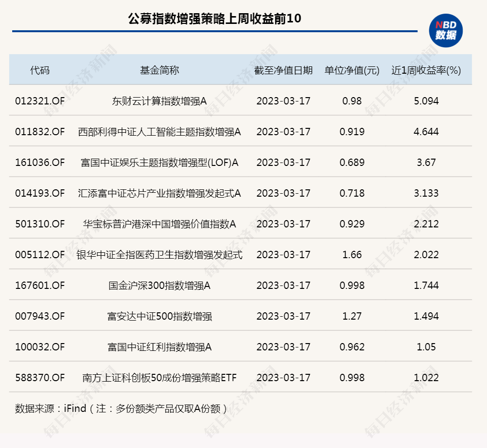Click 东财云计算指数增强A fund name
The image size is (487, 448).
(x=161, y=101)
